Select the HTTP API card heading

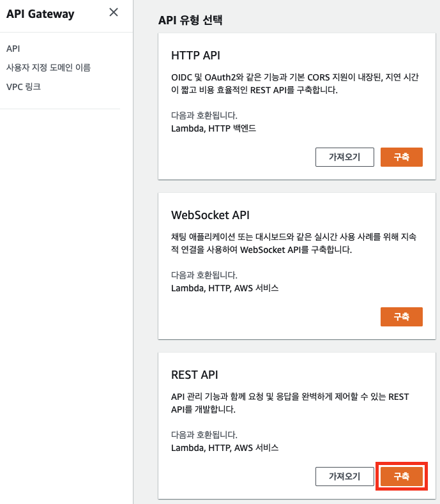[196, 56]
